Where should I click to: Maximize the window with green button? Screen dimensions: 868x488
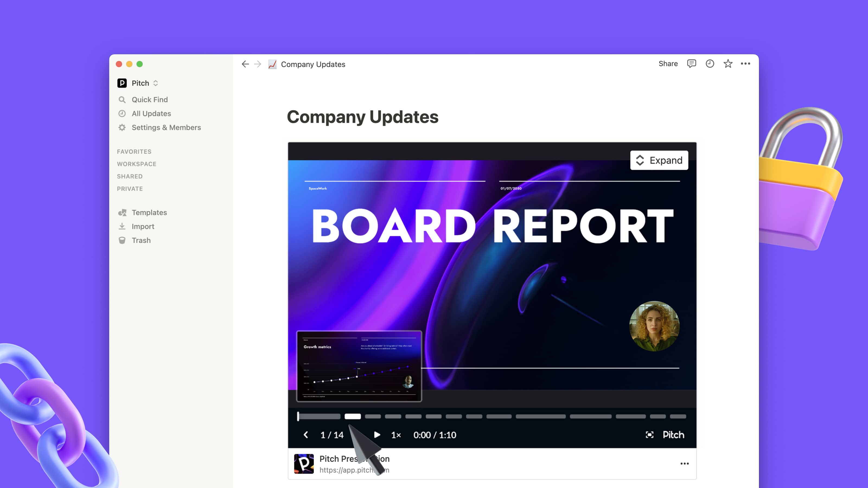point(139,64)
